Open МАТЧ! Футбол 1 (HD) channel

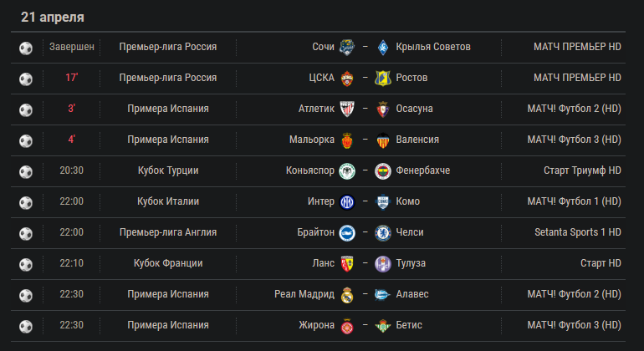click(574, 201)
